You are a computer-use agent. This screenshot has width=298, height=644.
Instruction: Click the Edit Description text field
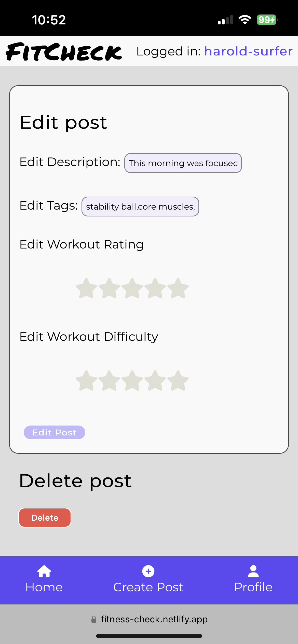(182, 163)
